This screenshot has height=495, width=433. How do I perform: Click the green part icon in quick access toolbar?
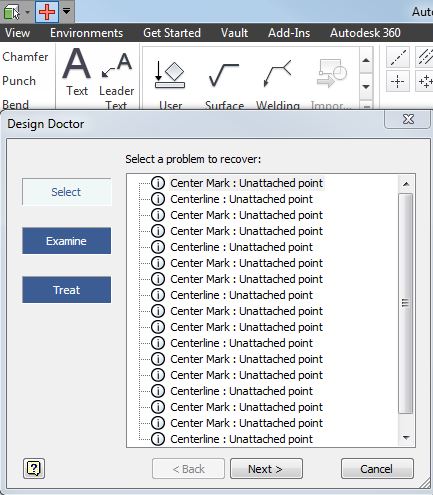[x=12, y=12]
